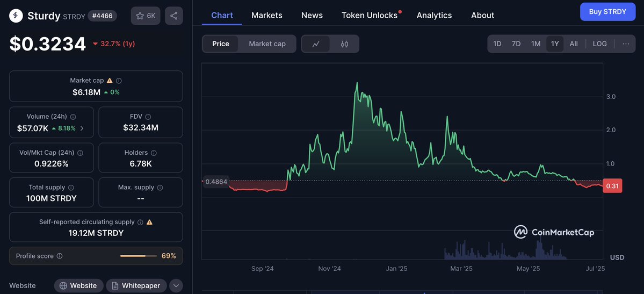Open the share icon button
Viewport: 644px width, 294px height.
click(173, 16)
